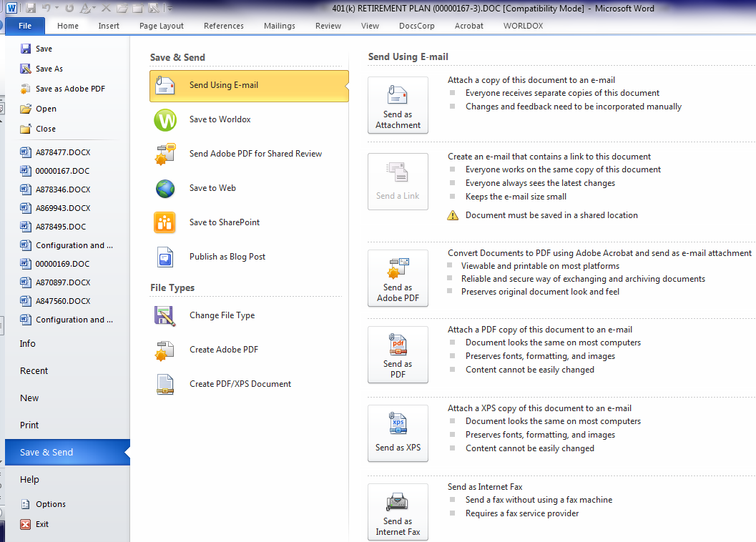Viewport: 756px width, 542px height.
Task: Select the Save & Send section
Action: (x=67, y=453)
